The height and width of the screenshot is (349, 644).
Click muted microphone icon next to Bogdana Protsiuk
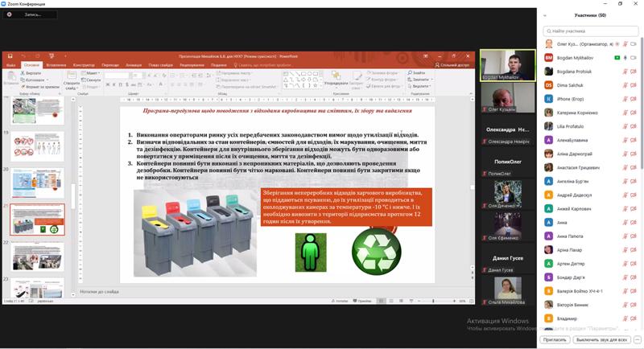(625, 72)
